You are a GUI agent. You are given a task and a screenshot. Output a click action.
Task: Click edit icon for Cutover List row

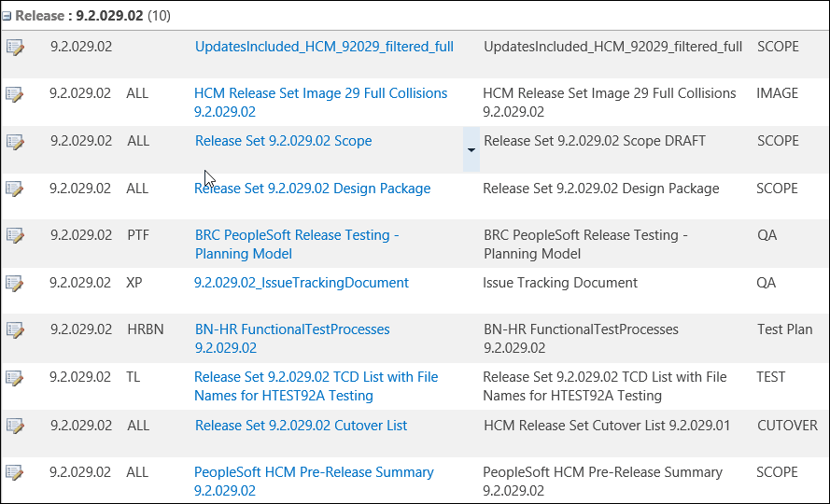(15, 426)
